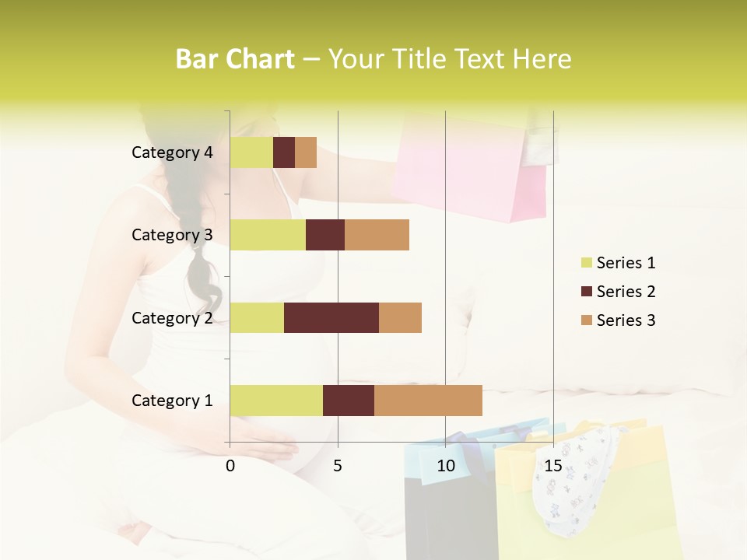Image resolution: width=747 pixels, height=560 pixels.
Task: Select Category 2's tan Series 3 segment
Action: tap(400, 317)
